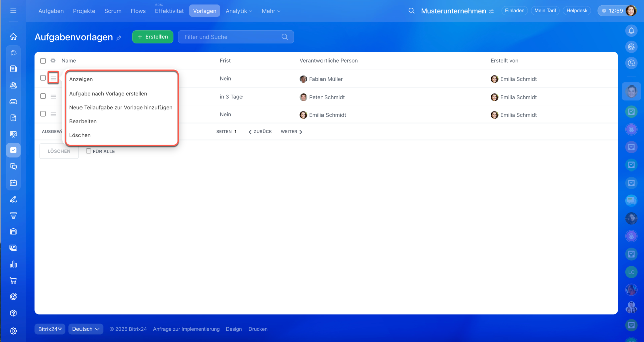This screenshot has height=342, width=644.
Task: Open the calendar icon in left sidebar
Action: 13,183
